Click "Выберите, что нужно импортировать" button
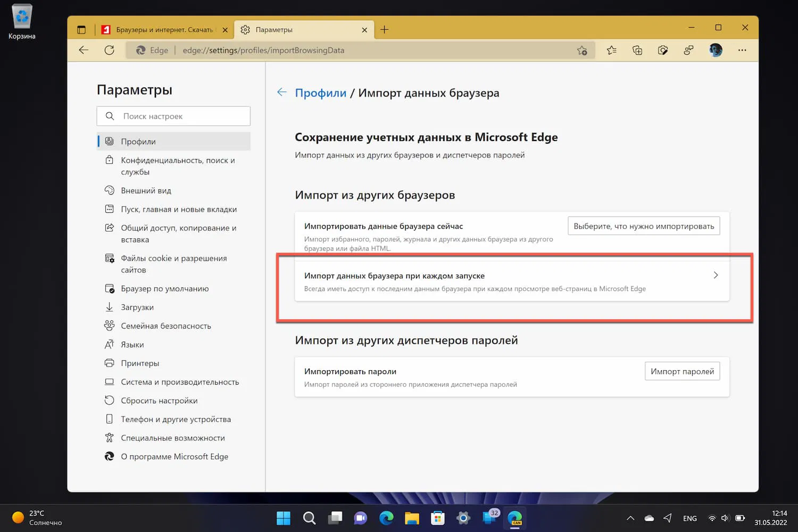The image size is (798, 532). pyautogui.click(x=644, y=226)
